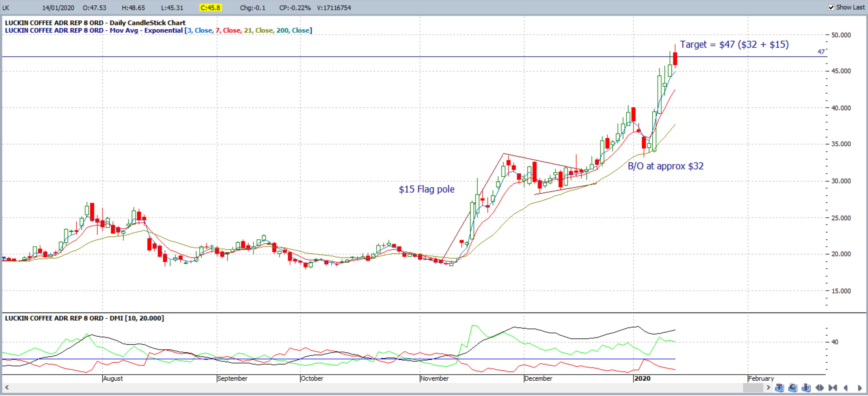Click the February label on time axis
Image resolution: width=868 pixels, height=396 pixels.
761,378
